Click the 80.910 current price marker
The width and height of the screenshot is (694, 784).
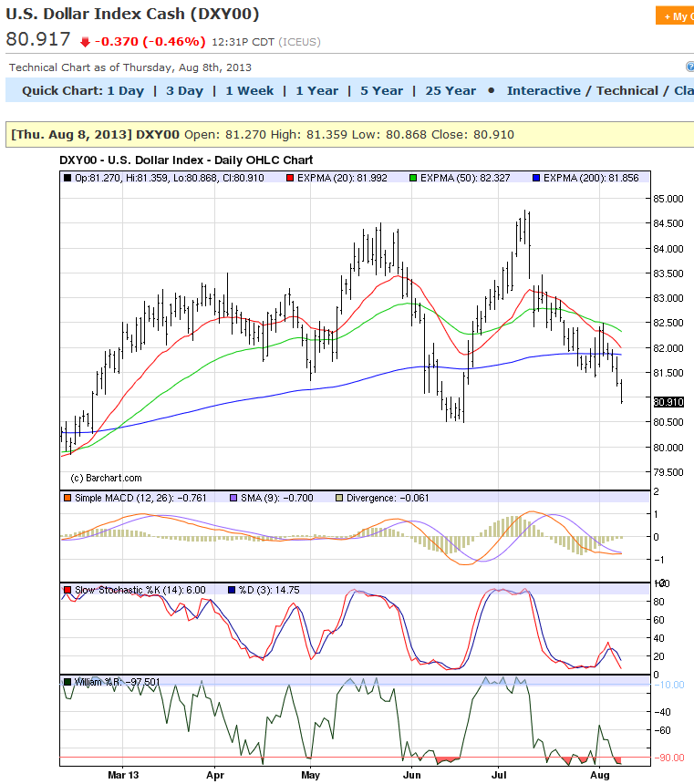pyautogui.click(x=668, y=402)
